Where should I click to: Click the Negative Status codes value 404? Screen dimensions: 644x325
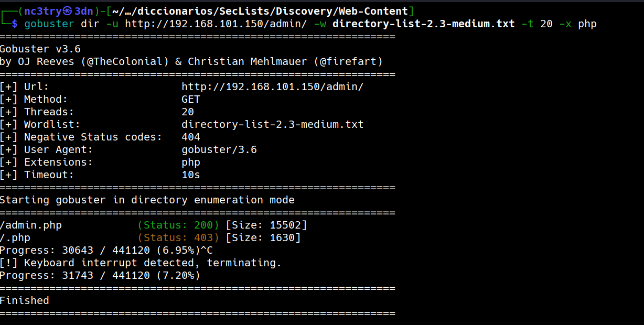(191, 137)
